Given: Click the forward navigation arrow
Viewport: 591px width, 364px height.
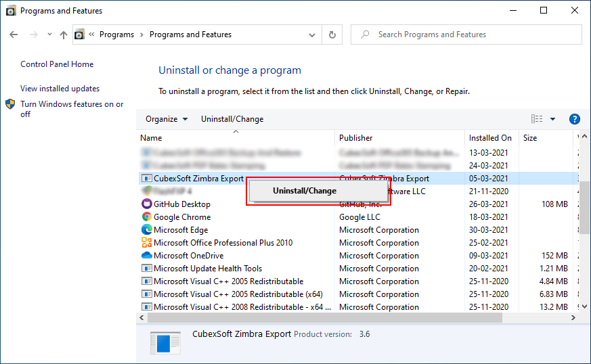Looking at the screenshot, I should [x=34, y=35].
